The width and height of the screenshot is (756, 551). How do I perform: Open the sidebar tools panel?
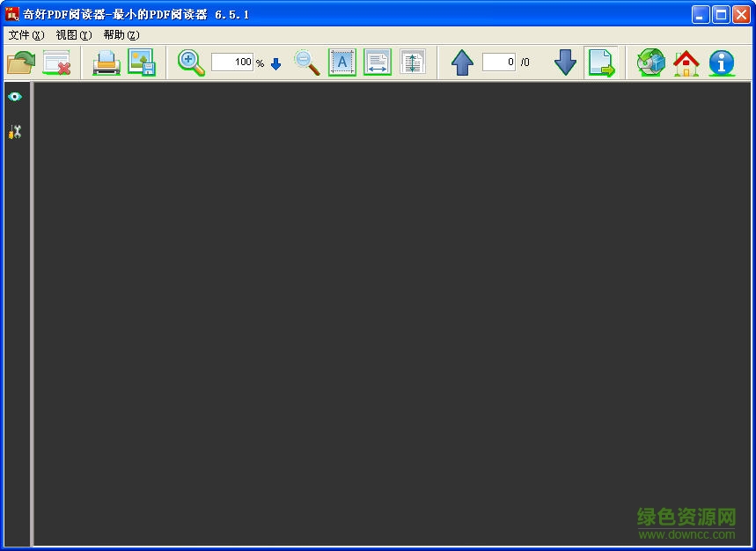[15, 130]
